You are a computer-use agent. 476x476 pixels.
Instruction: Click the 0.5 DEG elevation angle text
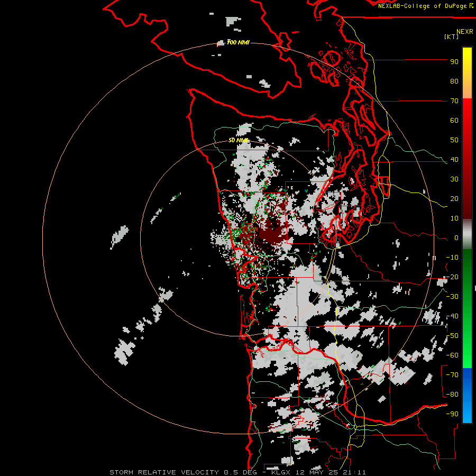click(240, 472)
